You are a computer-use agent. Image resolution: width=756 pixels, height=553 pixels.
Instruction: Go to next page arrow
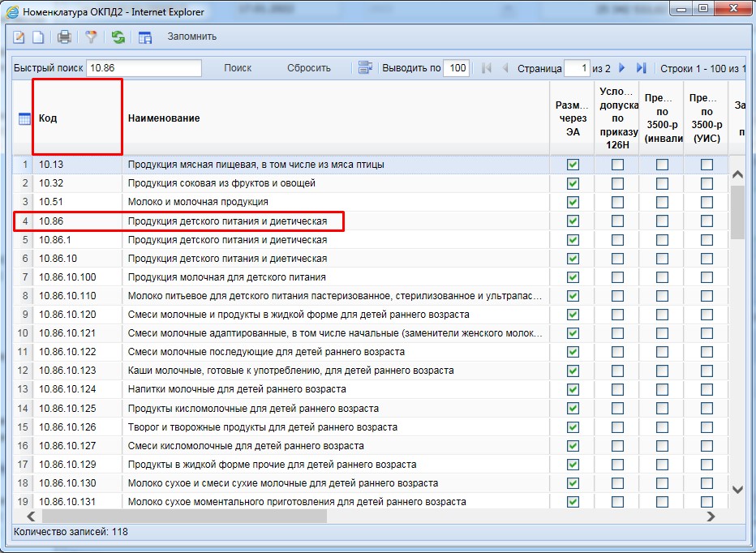tap(622, 68)
